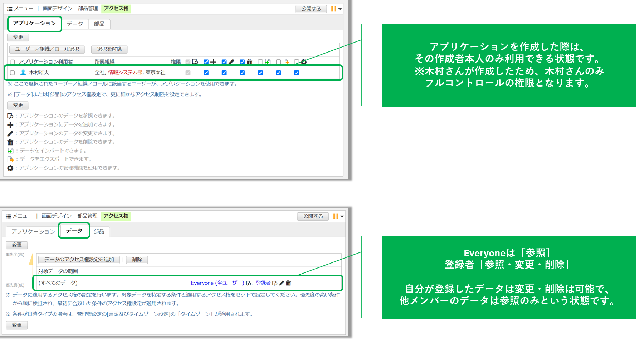Switch to the データ tab in upper panel
Screen dimensions: 644x339
(x=75, y=24)
